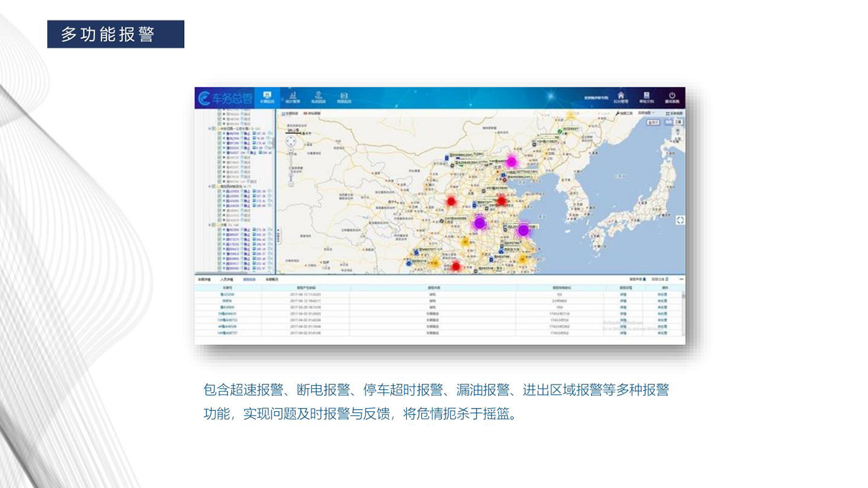Toggle the checkbox of the first vehicle in tree
Viewport: 868px width, 488px height.
[x=219, y=114]
